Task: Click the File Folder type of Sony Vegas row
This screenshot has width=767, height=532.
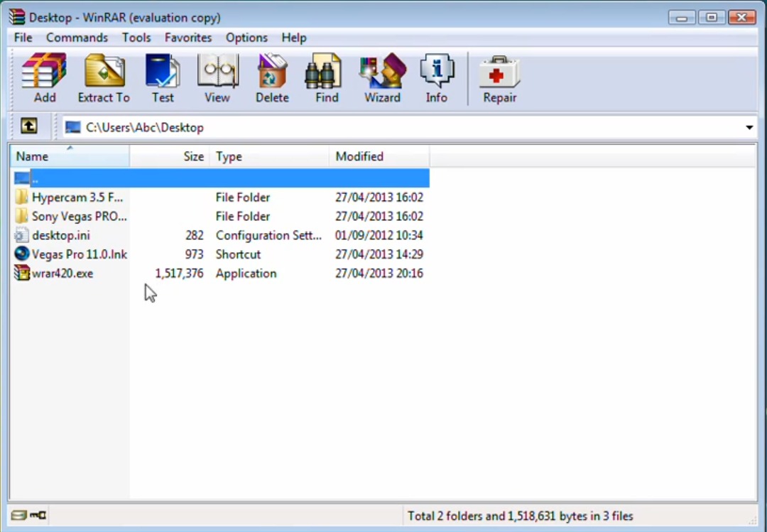Action: pos(243,217)
